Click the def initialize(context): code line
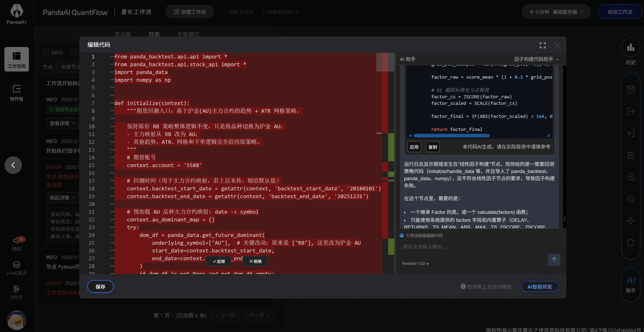This screenshot has width=644, height=332. click(x=152, y=103)
